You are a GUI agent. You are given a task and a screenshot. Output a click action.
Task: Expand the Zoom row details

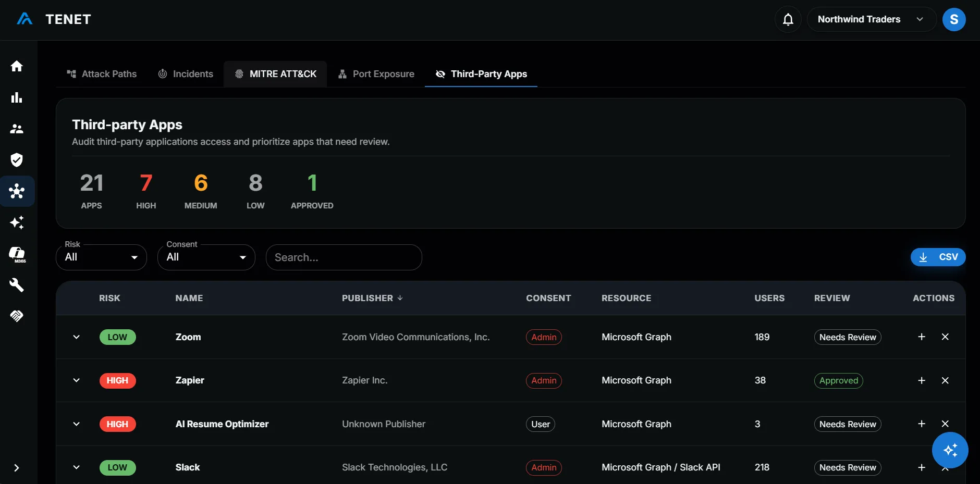tap(77, 337)
